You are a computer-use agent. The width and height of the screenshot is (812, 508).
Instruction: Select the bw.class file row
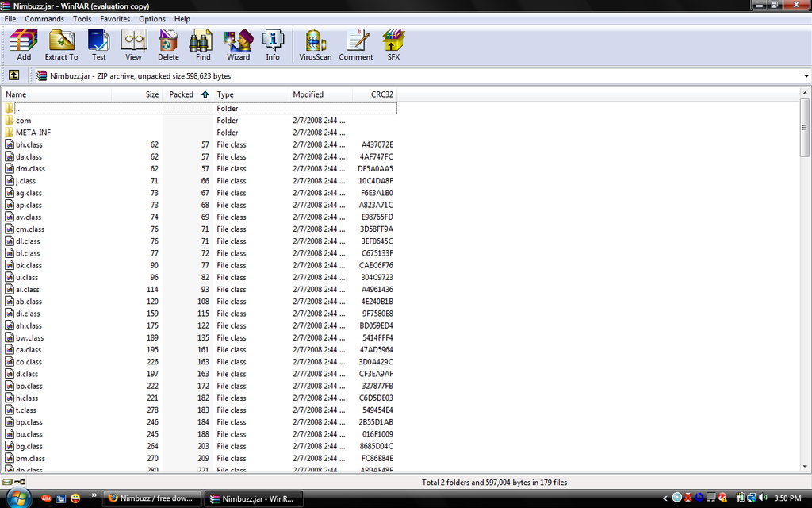click(x=200, y=337)
